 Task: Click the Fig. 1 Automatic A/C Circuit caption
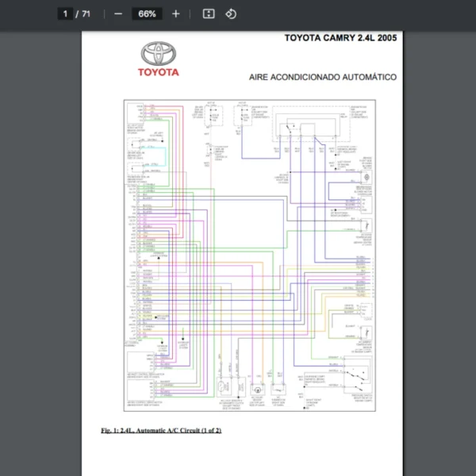(161, 430)
